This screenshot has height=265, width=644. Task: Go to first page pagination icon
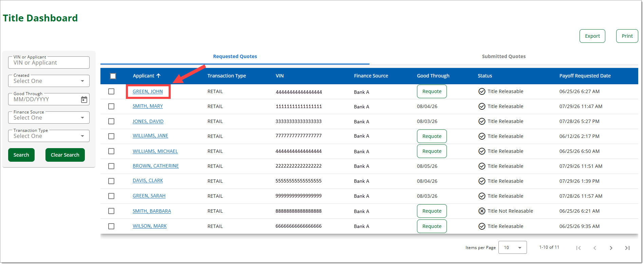(579, 248)
